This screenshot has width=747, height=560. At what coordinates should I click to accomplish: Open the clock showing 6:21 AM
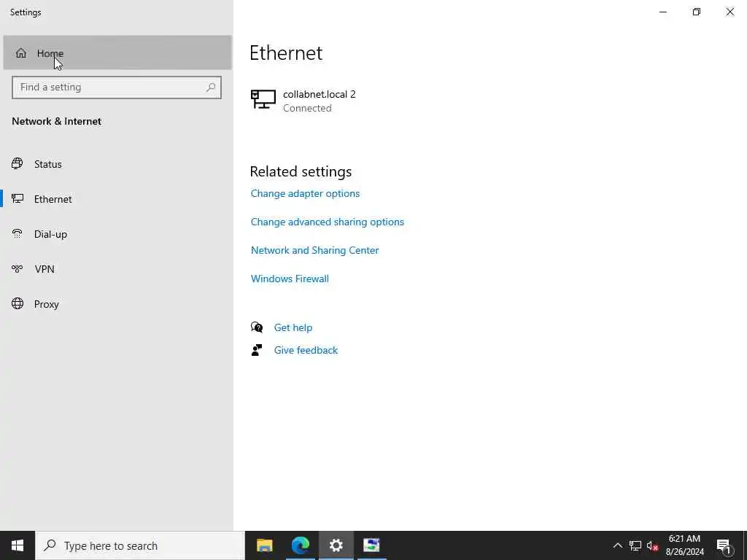tap(684, 545)
